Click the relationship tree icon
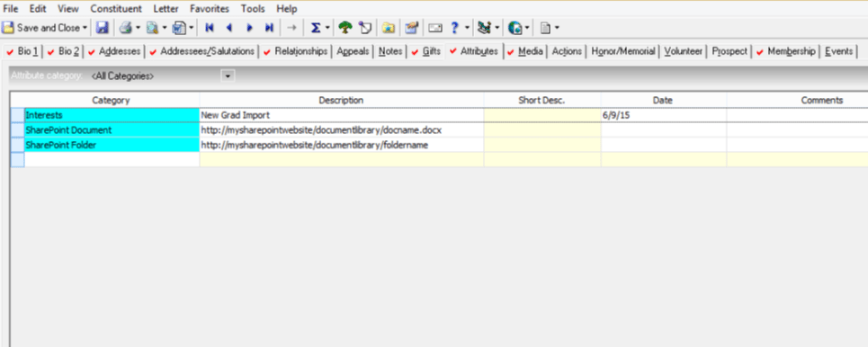The height and width of the screenshot is (347, 868). pos(345,28)
